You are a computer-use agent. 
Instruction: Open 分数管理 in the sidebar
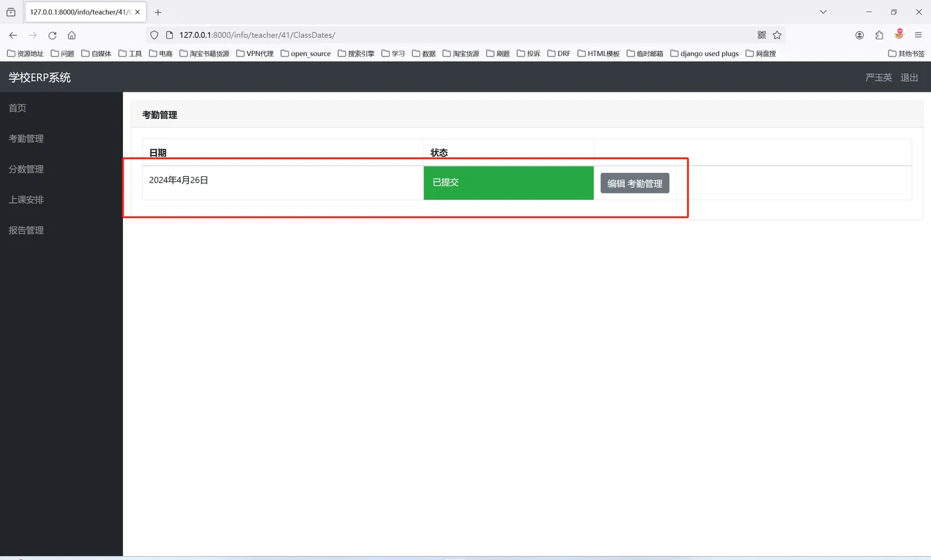26,169
